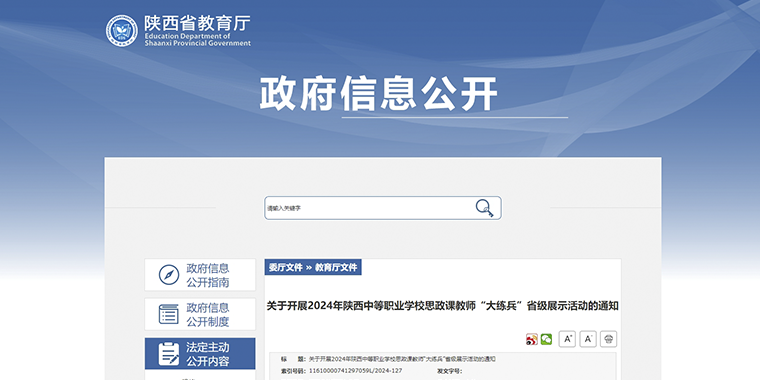
Task: Click the magnifier search icon
Action: [x=484, y=208]
